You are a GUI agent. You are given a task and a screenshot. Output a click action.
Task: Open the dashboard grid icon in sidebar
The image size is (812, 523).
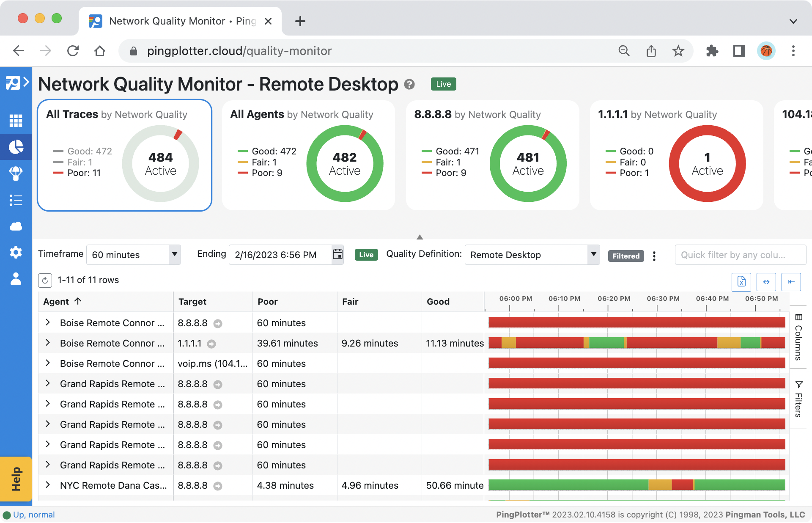point(16,121)
